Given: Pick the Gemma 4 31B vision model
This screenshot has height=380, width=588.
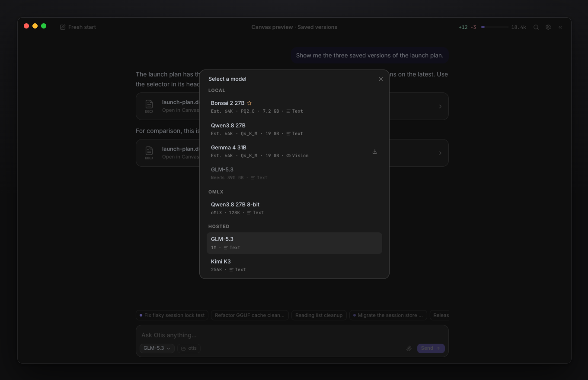Looking at the screenshot, I should (294, 151).
